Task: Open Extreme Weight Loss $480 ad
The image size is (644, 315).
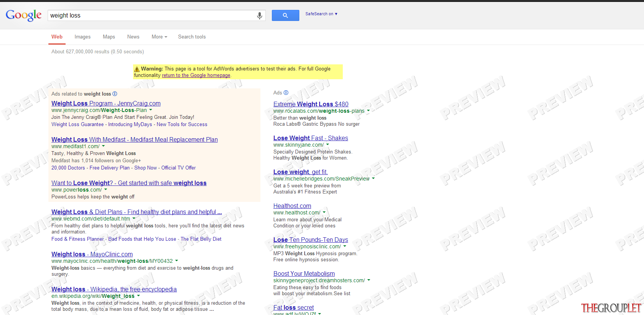Action: pos(311,104)
